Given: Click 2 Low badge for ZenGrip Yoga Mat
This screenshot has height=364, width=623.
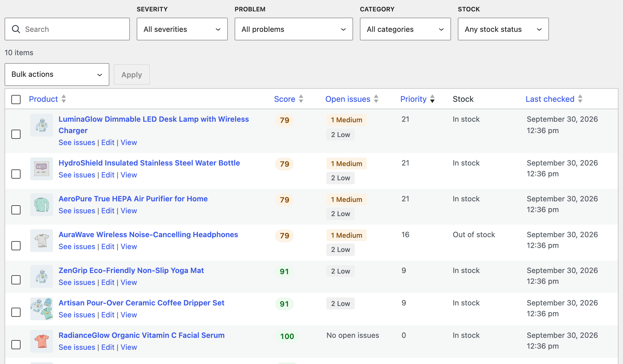Looking at the screenshot, I should (x=341, y=271).
